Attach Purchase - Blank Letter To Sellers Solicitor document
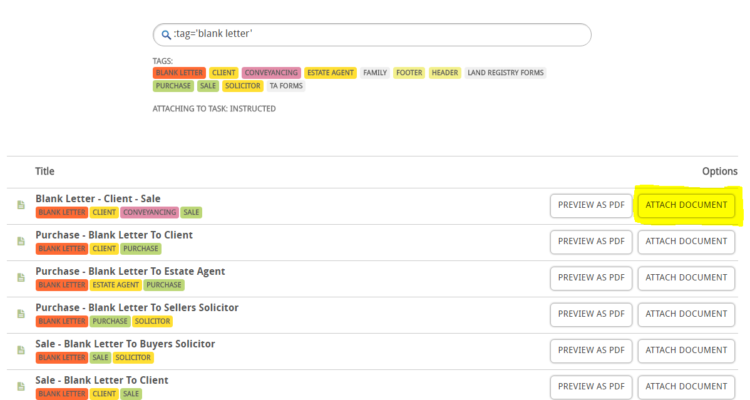 [x=686, y=314]
